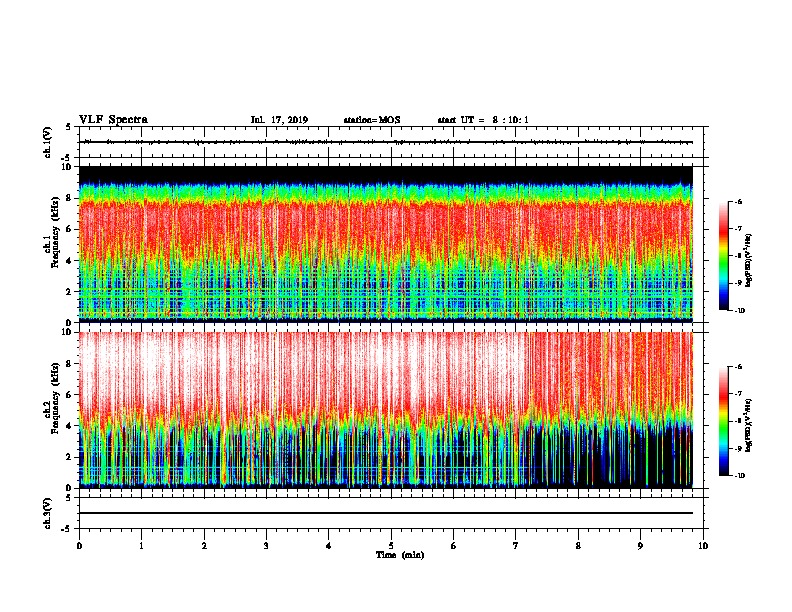Click the "Time (min)" axis label
This screenshot has height=612, width=792.
click(x=400, y=555)
